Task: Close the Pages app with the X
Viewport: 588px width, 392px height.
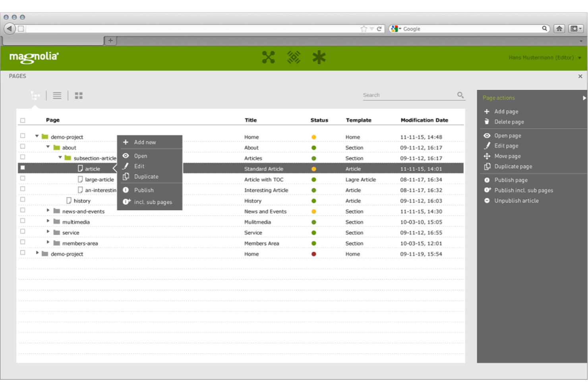Action: [580, 76]
